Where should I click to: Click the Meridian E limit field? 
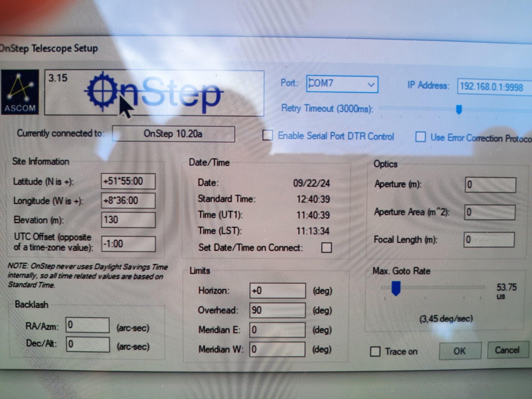point(277,330)
